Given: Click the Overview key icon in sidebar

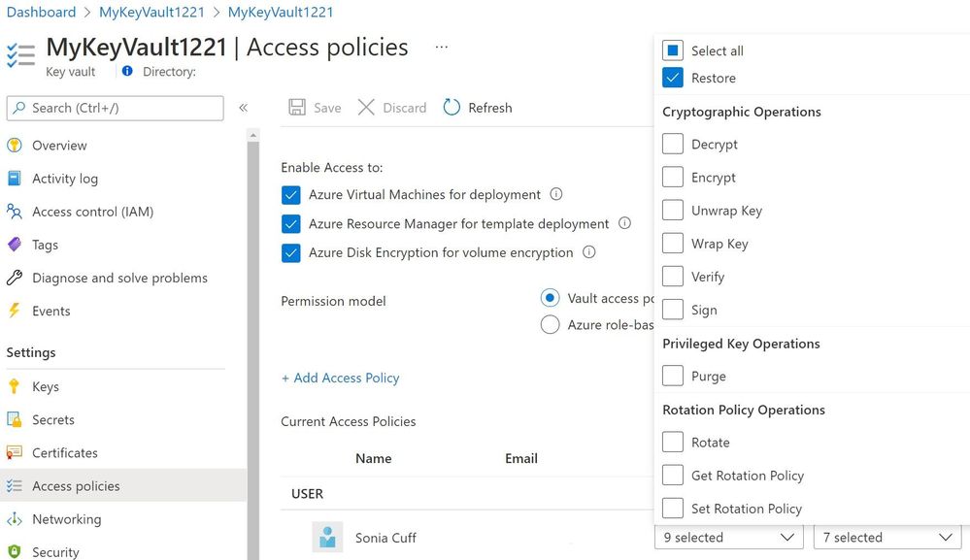Looking at the screenshot, I should [x=15, y=146].
